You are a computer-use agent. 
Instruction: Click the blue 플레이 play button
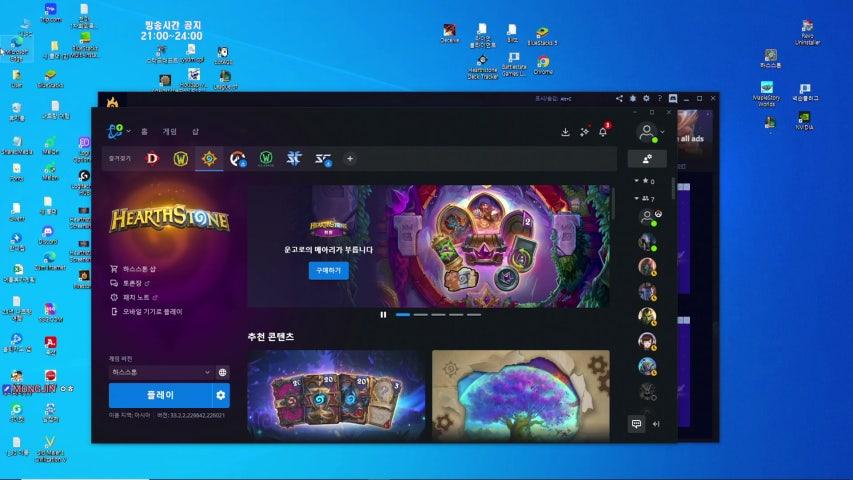[x=160, y=395]
